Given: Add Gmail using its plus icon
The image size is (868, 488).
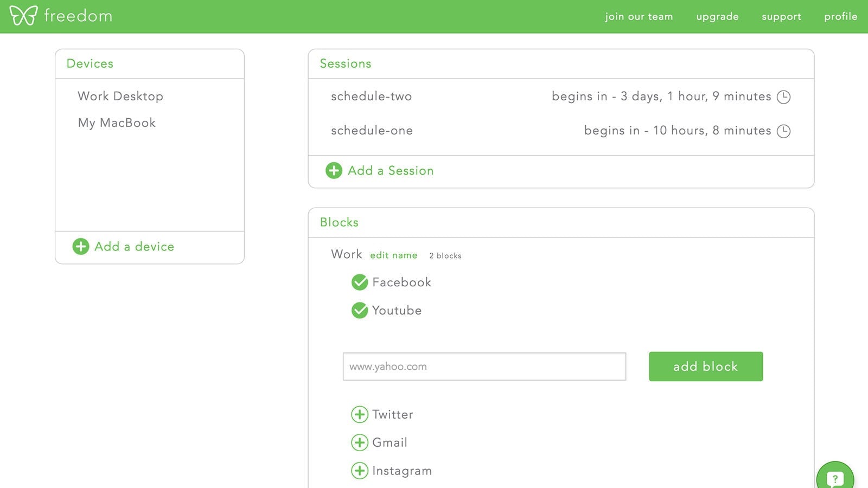Looking at the screenshot, I should point(359,443).
